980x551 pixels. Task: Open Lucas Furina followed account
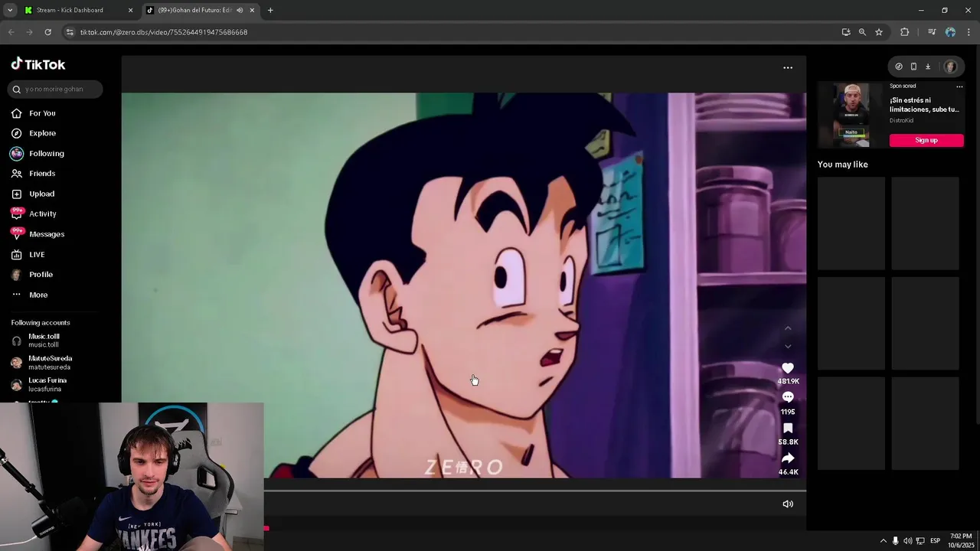pyautogui.click(x=47, y=384)
